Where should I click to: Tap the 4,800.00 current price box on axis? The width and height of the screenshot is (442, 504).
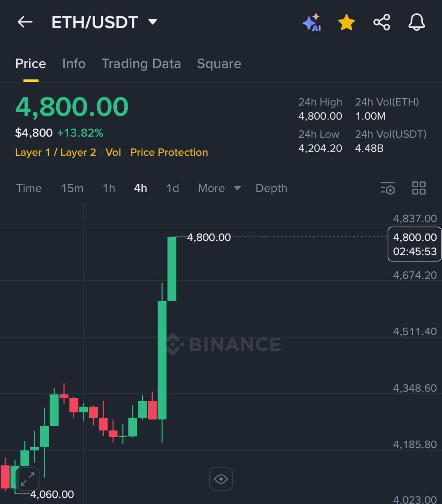coord(415,244)
